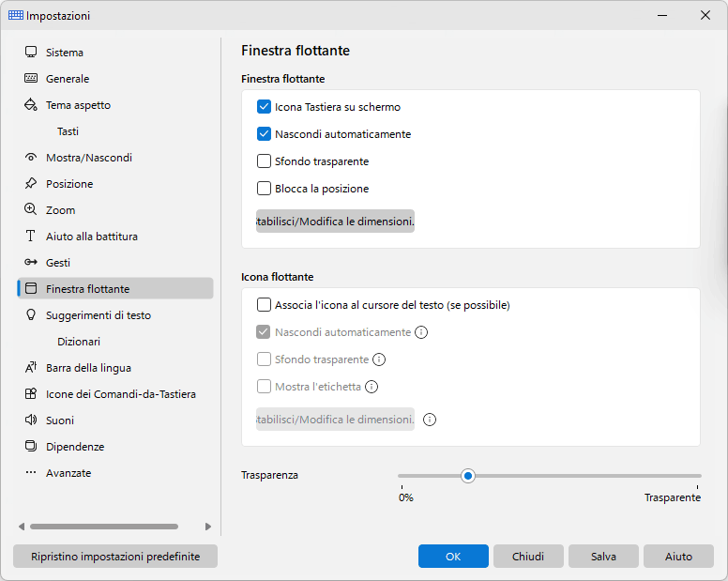Enable Blocca la posizione checkbox
Viewport: 728px width, 581px height.
coord(264,189)
